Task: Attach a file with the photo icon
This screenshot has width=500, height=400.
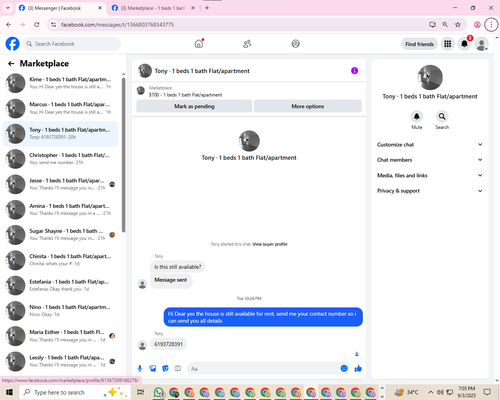Action: (153, 368)
